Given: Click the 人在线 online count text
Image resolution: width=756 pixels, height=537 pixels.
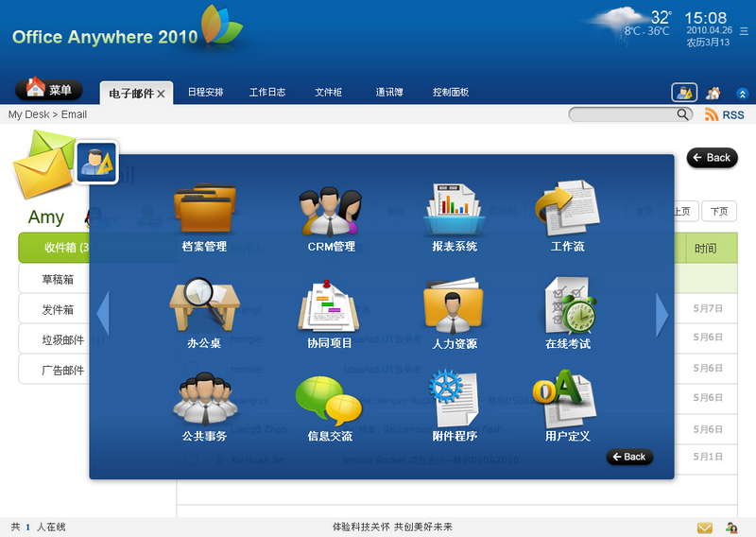Looking at the screenshot, I should pos(51,527).
